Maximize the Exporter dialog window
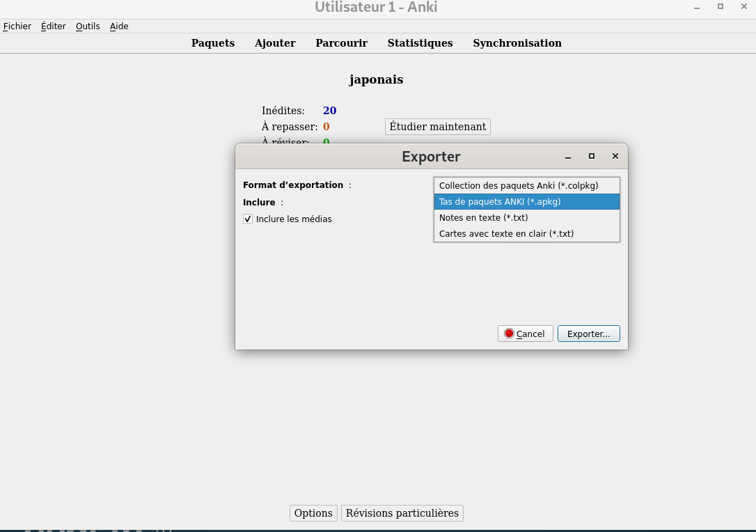Image resolution: width=756 pixels, height=532 pixels. click(592, 157)
